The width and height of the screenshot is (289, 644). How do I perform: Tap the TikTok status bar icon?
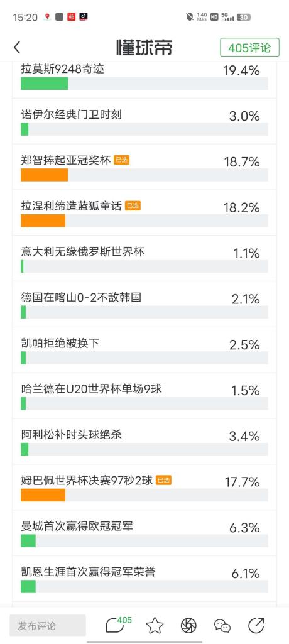click(x=84, y=17)
